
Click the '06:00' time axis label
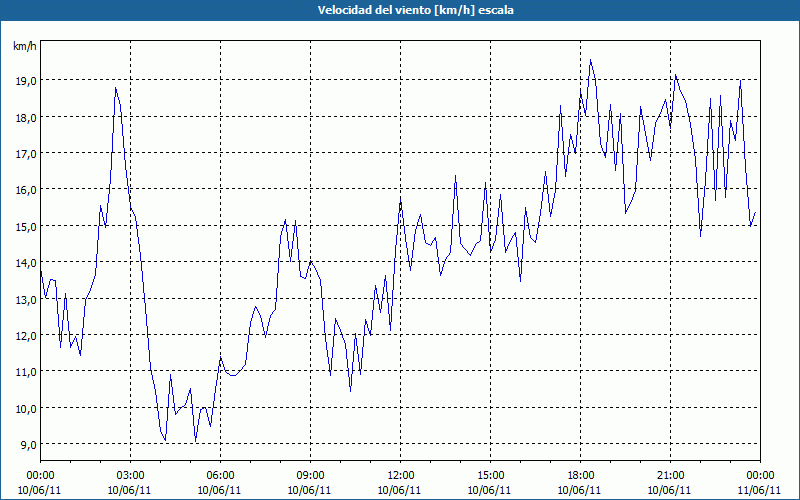220,476
